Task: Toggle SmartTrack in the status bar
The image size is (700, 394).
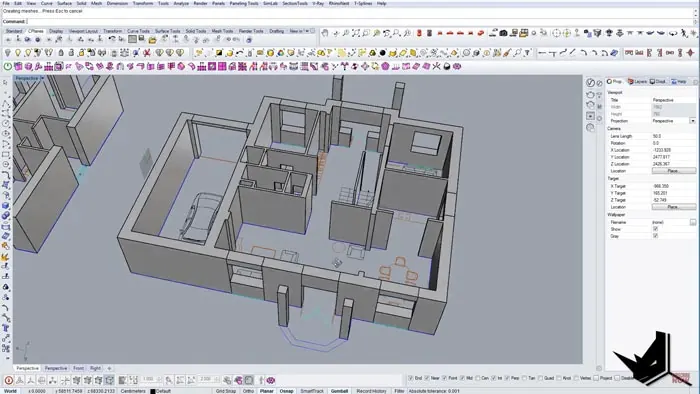Action: 312,391
